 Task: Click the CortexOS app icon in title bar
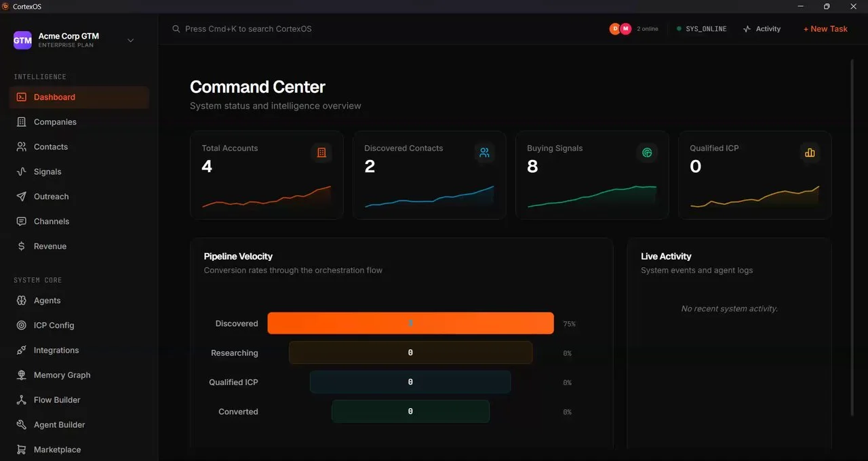point(5,6)
